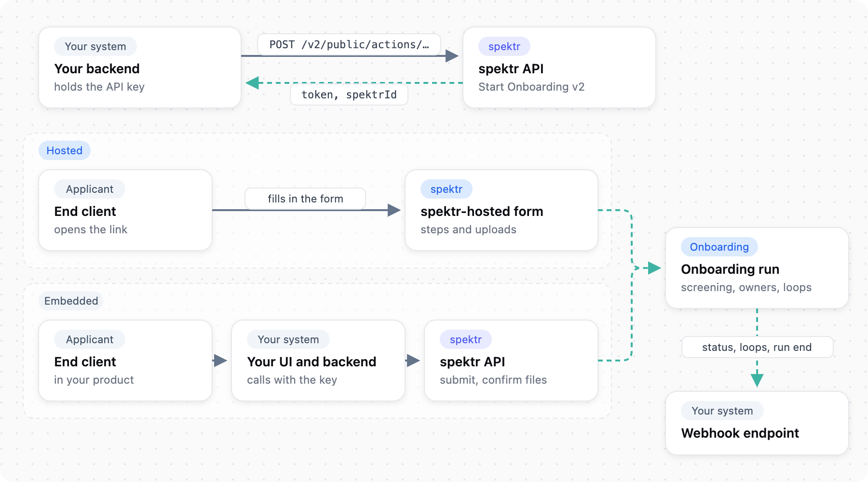The width and height of the screenshot is (868, 482).
Task: Click the 'status, loops, run end' label
Action: (x=757, y=347)
